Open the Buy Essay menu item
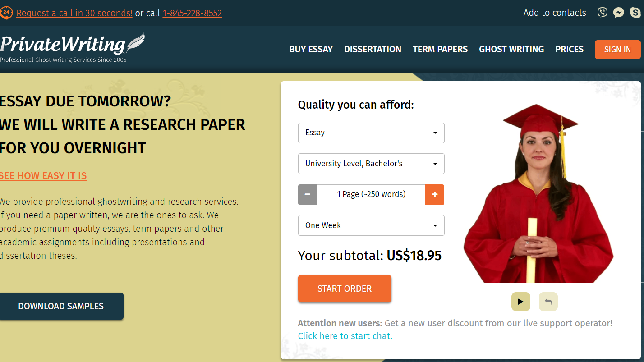The width and height of the screenshot is (644, 362). pos(311,50)
